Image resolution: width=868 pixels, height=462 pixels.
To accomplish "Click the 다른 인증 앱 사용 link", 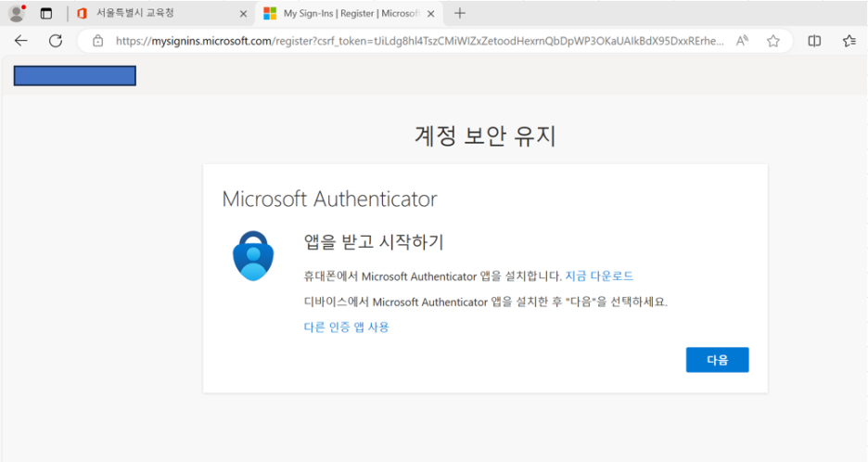I will pyautogui.click(x=347, y=327).
